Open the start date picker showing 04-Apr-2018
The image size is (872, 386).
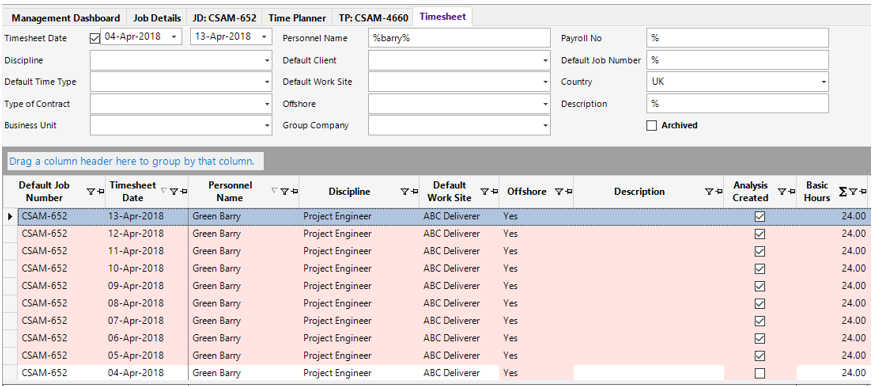[174, 37]
